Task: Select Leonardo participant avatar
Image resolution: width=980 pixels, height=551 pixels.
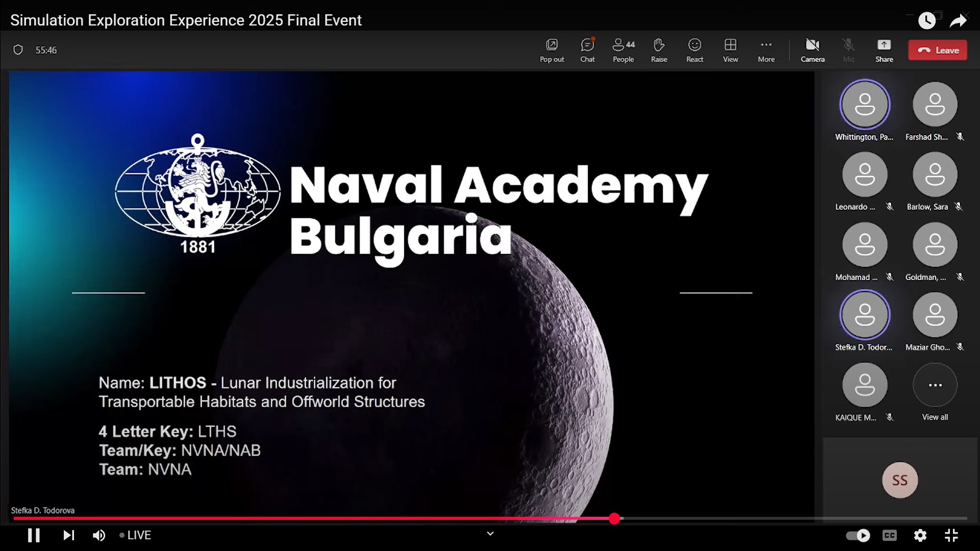Action: click(x=865, y=174)
